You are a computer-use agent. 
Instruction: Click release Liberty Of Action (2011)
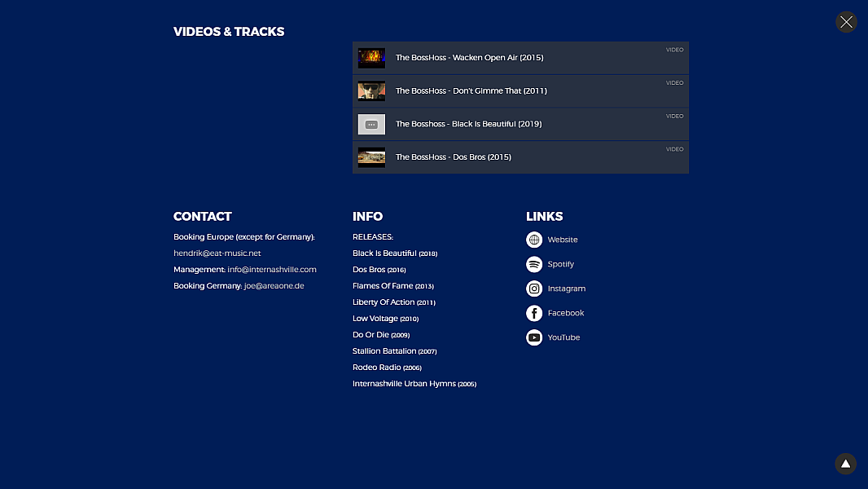pyautogui.click(x=394, y=302)
